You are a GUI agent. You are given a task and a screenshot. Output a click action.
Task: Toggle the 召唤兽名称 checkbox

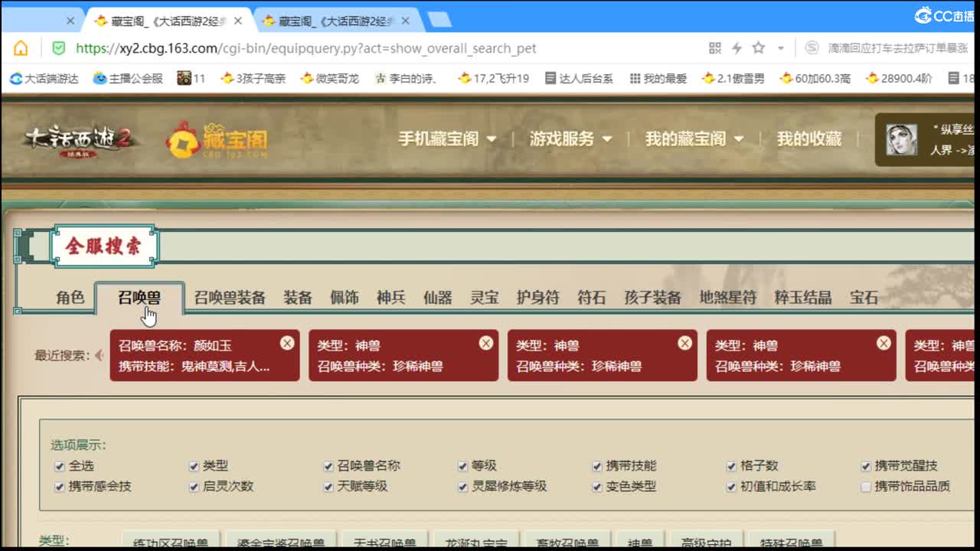pos(328,466)
